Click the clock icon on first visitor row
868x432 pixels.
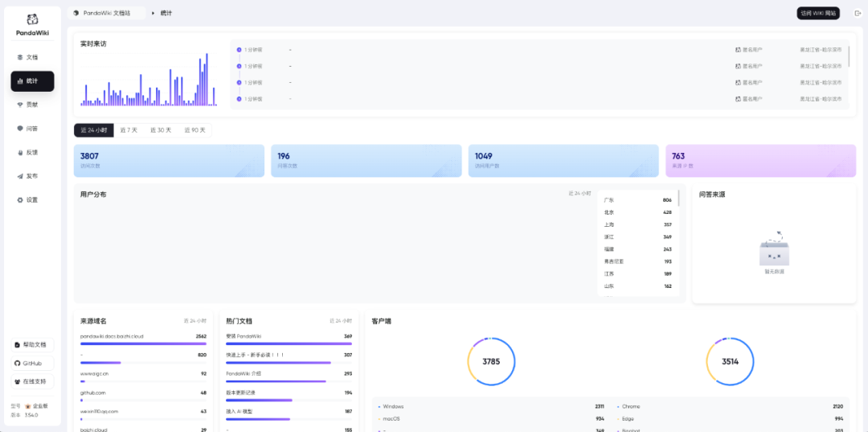[x=240, y=50]
